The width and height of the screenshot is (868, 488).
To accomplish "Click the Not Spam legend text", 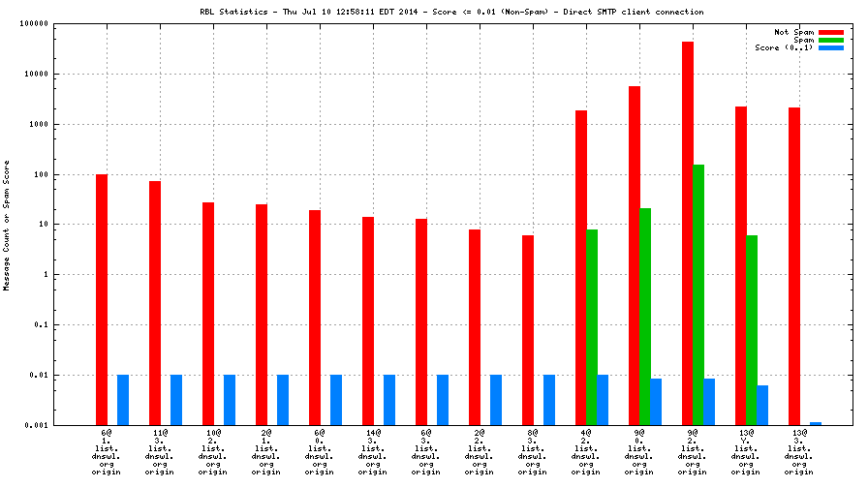I will tap(793, 32).
